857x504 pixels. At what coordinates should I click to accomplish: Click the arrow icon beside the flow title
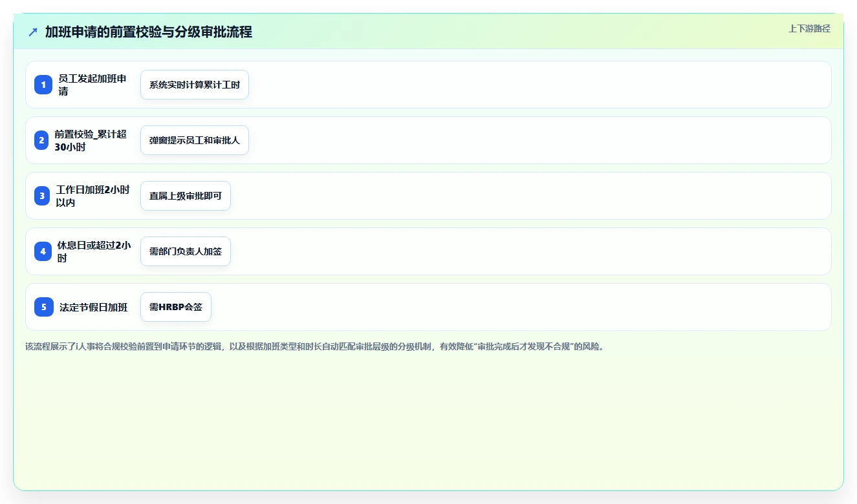coord(33,32)
